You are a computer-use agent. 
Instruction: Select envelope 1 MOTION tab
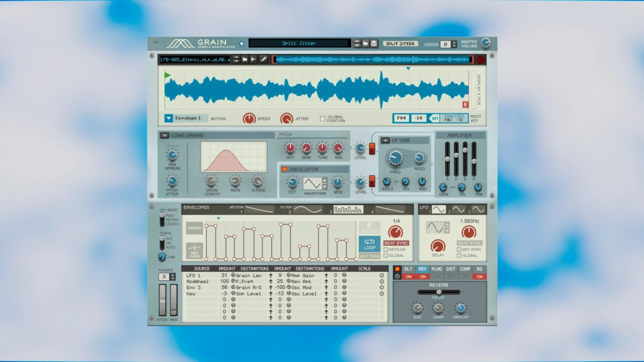click(259, 209)
